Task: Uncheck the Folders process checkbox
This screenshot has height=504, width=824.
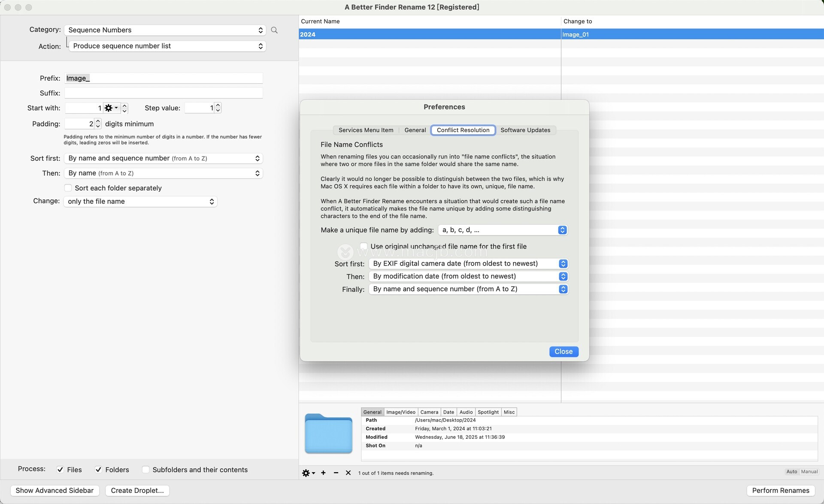Action: tap(98, 470)
